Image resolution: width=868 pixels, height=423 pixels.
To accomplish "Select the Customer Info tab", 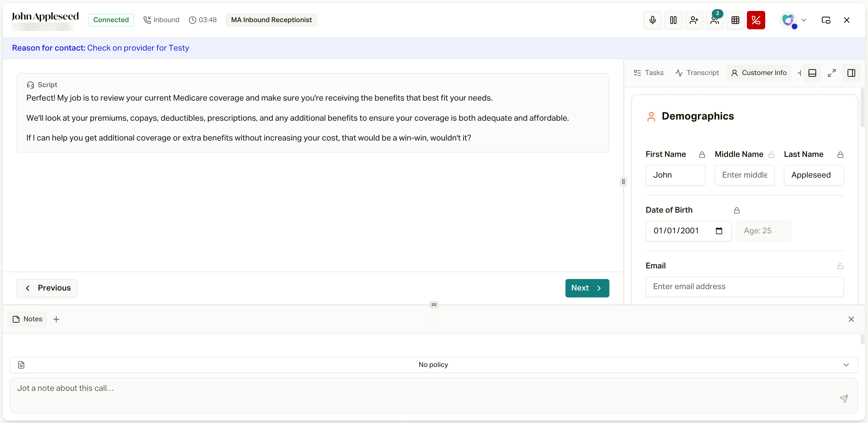I will click(x=759, y=73).
